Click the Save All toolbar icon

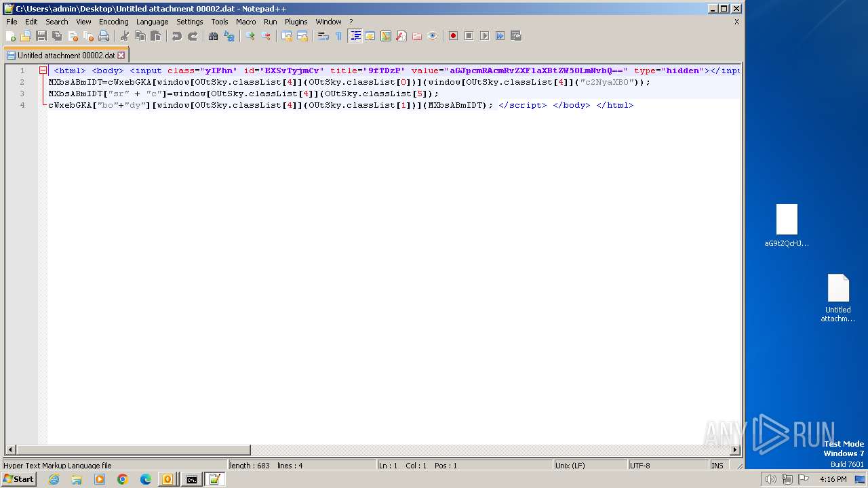tap(57, 36)
